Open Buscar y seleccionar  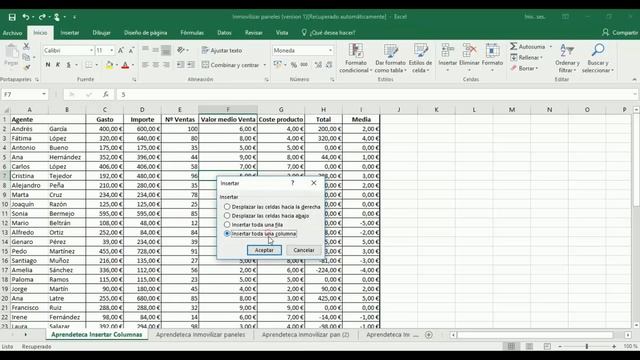pyautogui.click(x=598, y=58)
